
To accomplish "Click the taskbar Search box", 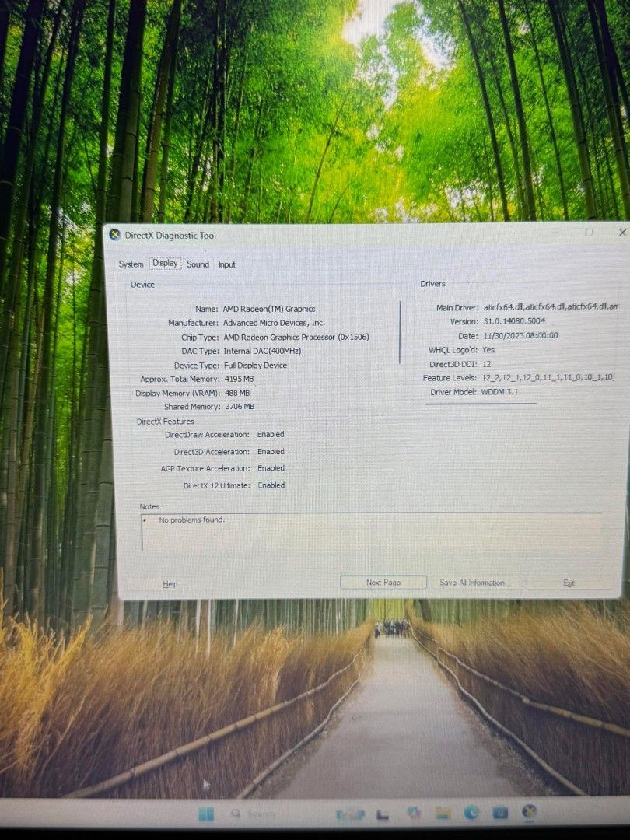I will (253, 814).
